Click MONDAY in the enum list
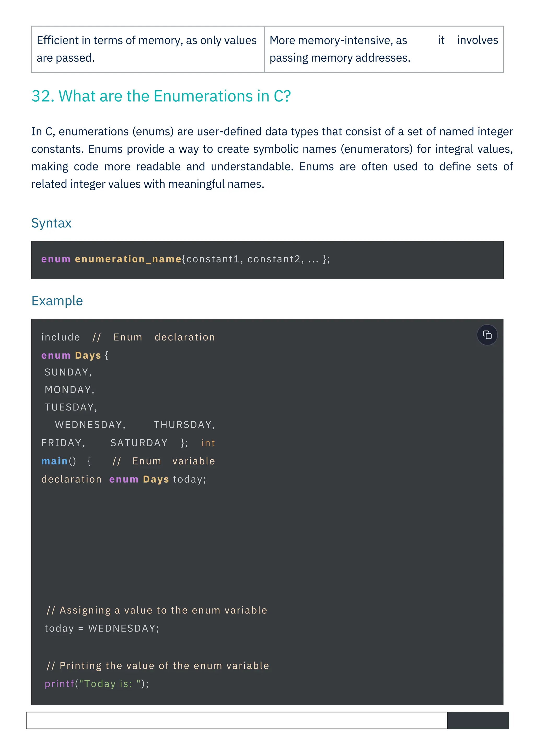This screenshot has width=535, height=756. coord(69,389)
